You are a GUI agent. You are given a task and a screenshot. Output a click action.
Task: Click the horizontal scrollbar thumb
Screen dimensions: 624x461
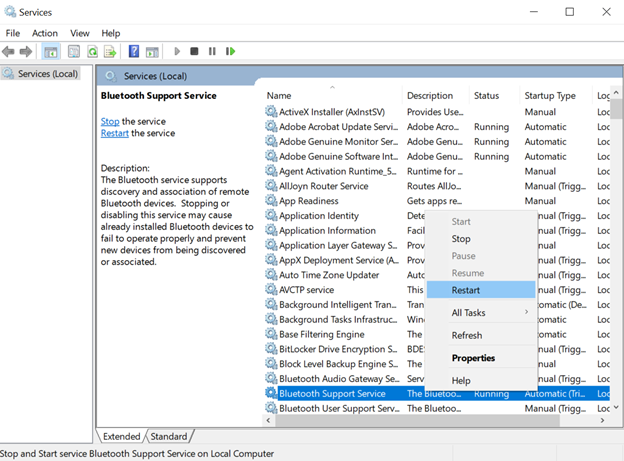point(417,420)
